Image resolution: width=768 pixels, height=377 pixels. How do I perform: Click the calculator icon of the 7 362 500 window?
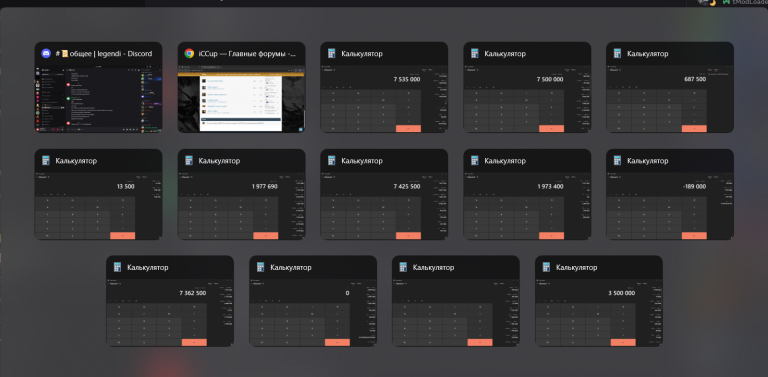[x=117, y=267]
